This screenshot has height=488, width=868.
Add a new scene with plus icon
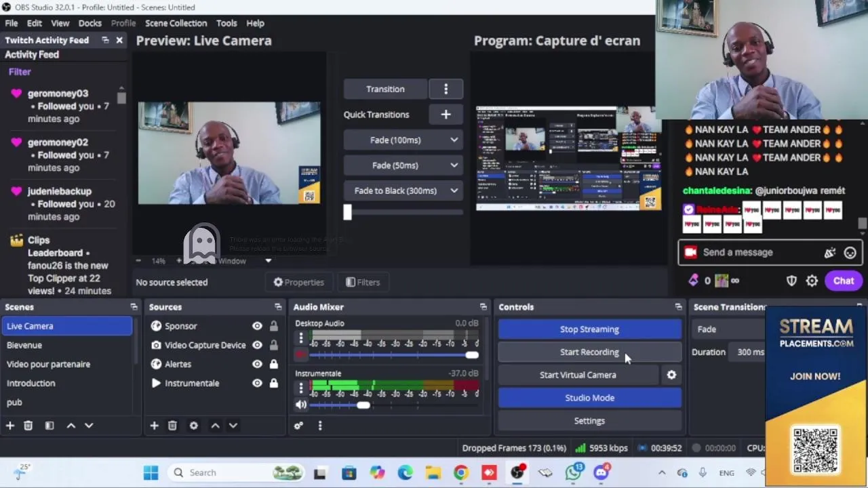coord(10,426)
